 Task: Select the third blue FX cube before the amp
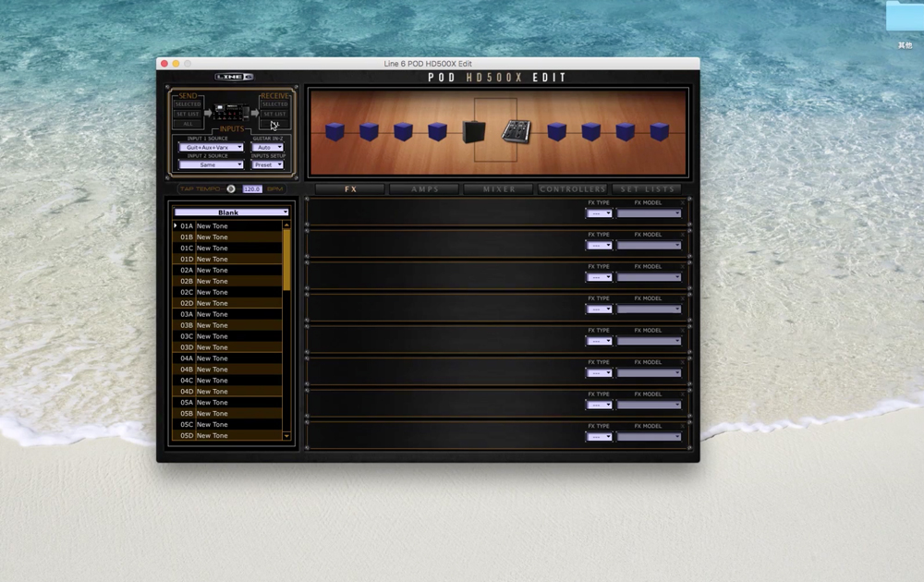tap(403, 131)
